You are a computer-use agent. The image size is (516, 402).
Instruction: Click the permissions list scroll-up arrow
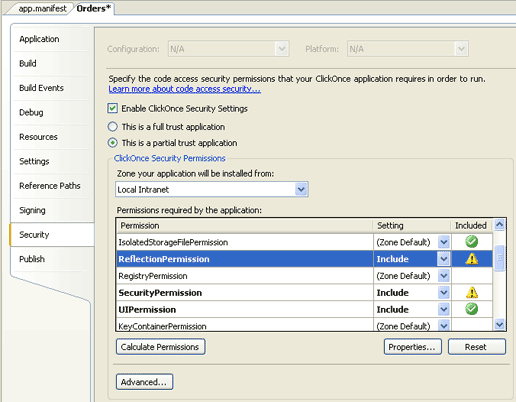[x=499, y=225]
